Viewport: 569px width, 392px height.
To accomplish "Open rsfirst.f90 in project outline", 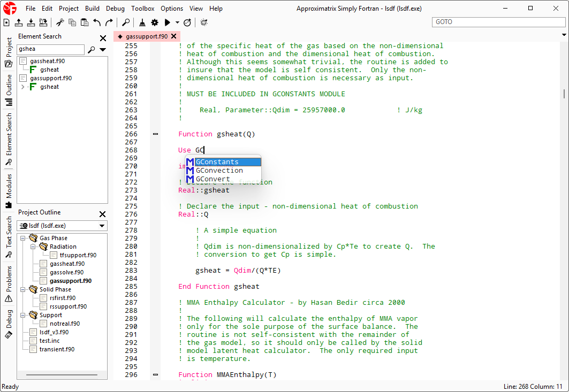I will pyautogui.click(x=63, y=298).
